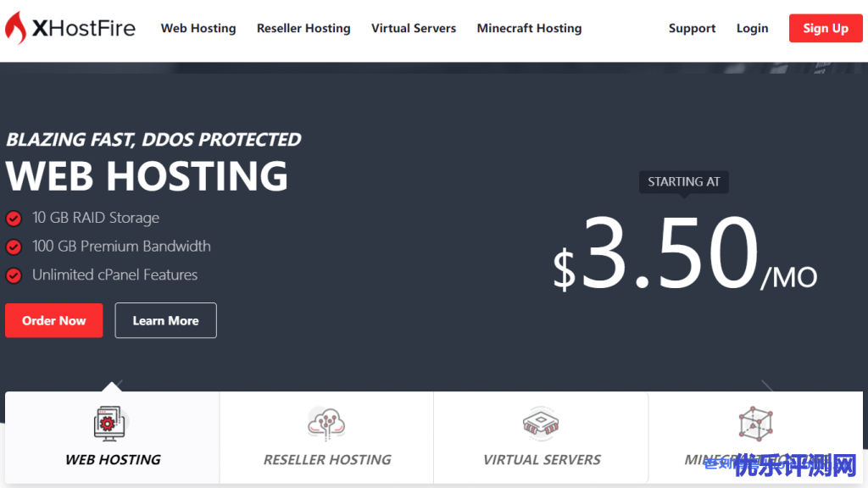Screen dimensions: 868x488
Task: Click the 10 GB RAID Storage text
Action: 96,218
